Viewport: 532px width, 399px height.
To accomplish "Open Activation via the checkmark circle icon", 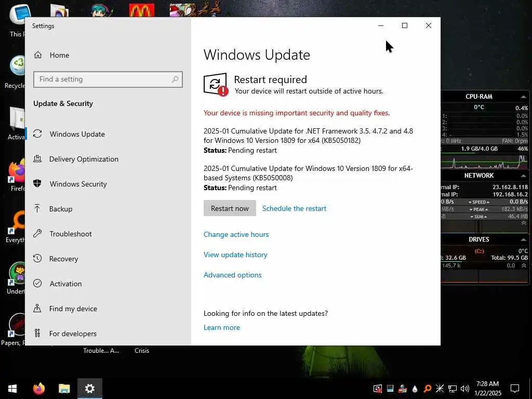I will [x=37, y=283].
